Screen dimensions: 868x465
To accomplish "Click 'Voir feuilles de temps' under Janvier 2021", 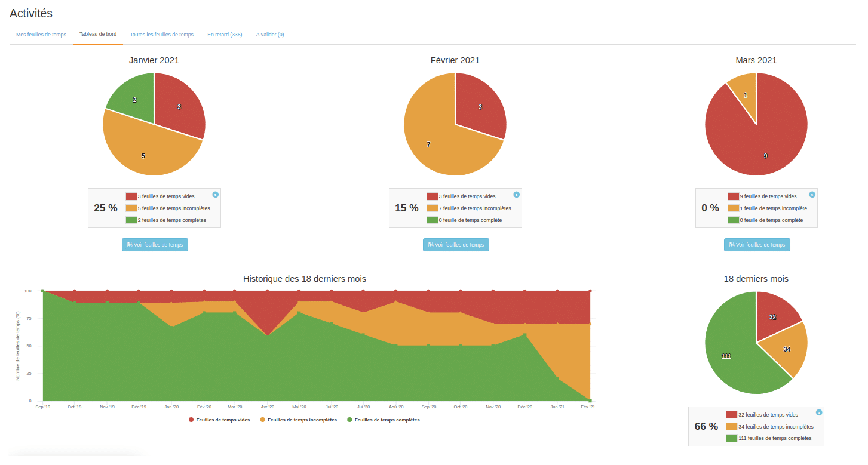I will pyautogui.click(x=155, y=245).
